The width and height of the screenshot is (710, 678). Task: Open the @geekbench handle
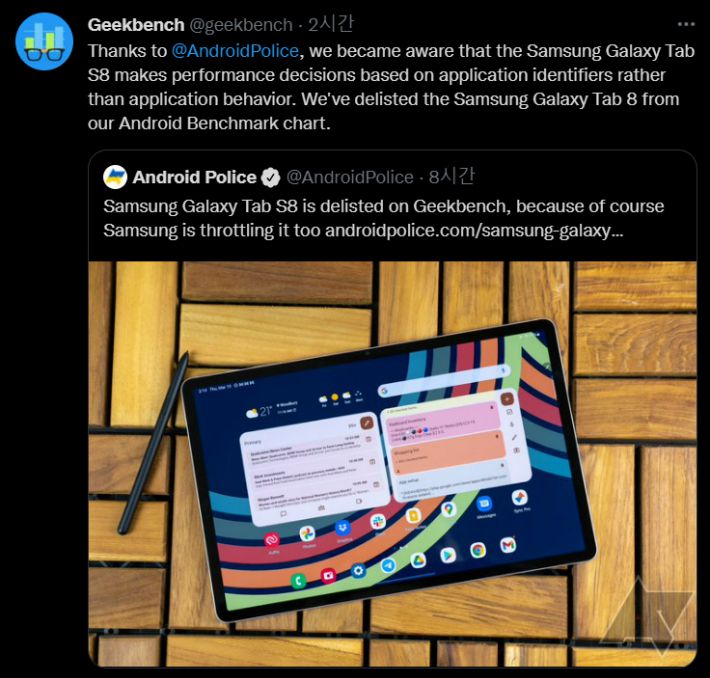pyautogui.click(x=241, y=25)
